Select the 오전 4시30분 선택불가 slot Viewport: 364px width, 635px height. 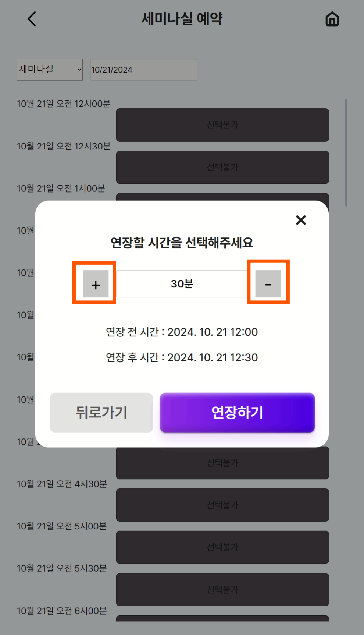[222, 505]
